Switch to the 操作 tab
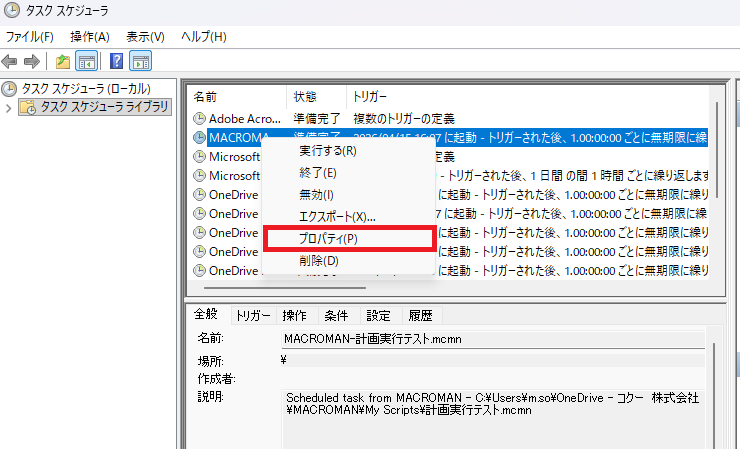 (x=294, y=315)
